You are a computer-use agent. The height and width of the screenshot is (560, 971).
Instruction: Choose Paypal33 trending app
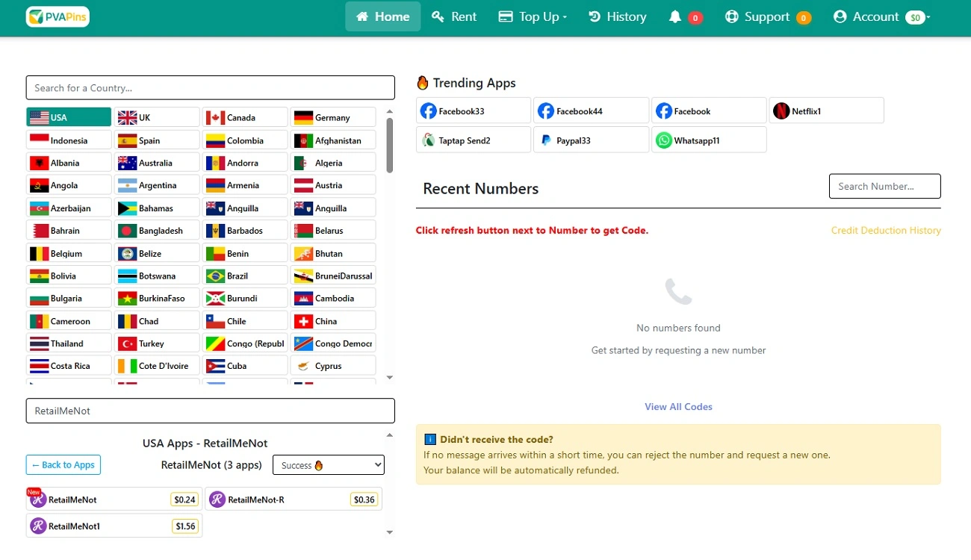pyautogui.click(x=591, y=140)
